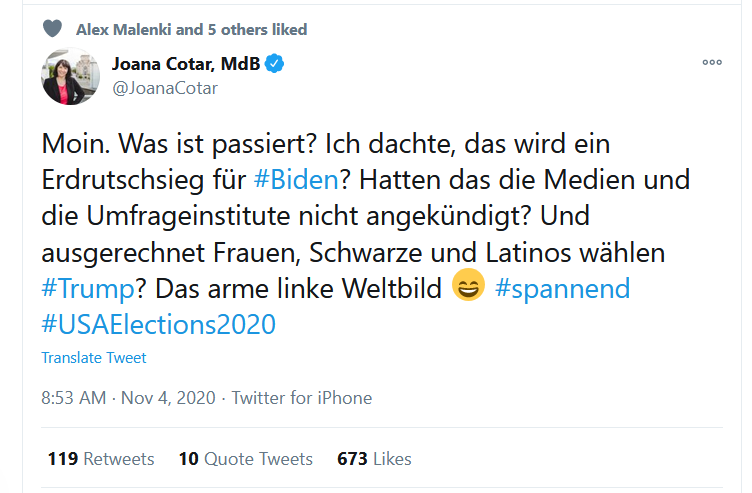This screenshot has height=493, width=752.
Task: Open the @JoanaCotar handle
Action: 165,88
